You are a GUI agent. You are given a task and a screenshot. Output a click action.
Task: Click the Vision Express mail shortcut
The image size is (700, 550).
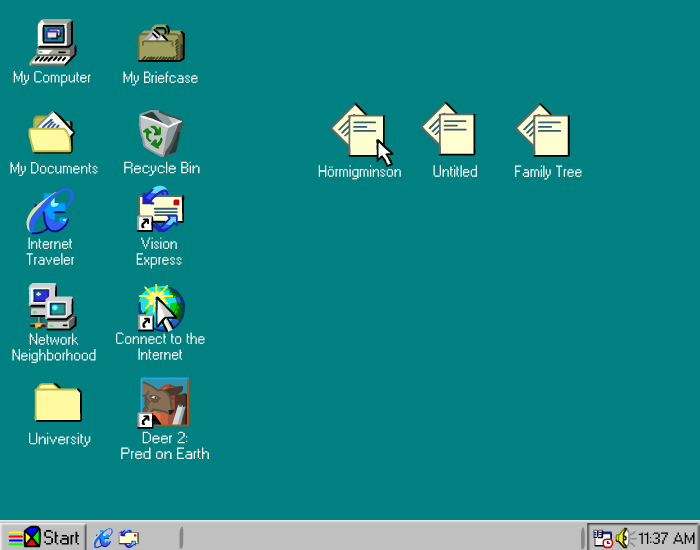pos(160,212)
